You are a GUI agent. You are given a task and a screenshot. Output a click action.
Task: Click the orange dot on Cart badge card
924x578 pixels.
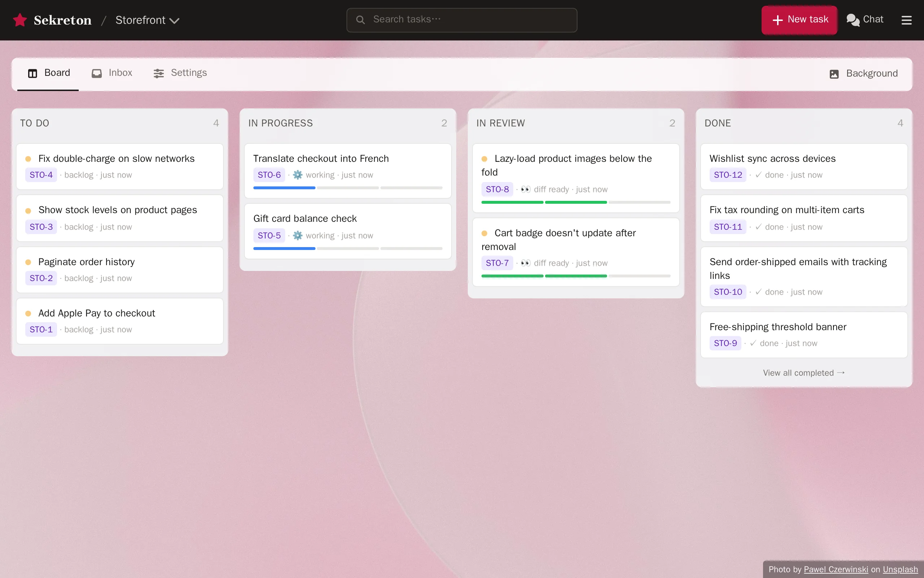pos(484,233)
